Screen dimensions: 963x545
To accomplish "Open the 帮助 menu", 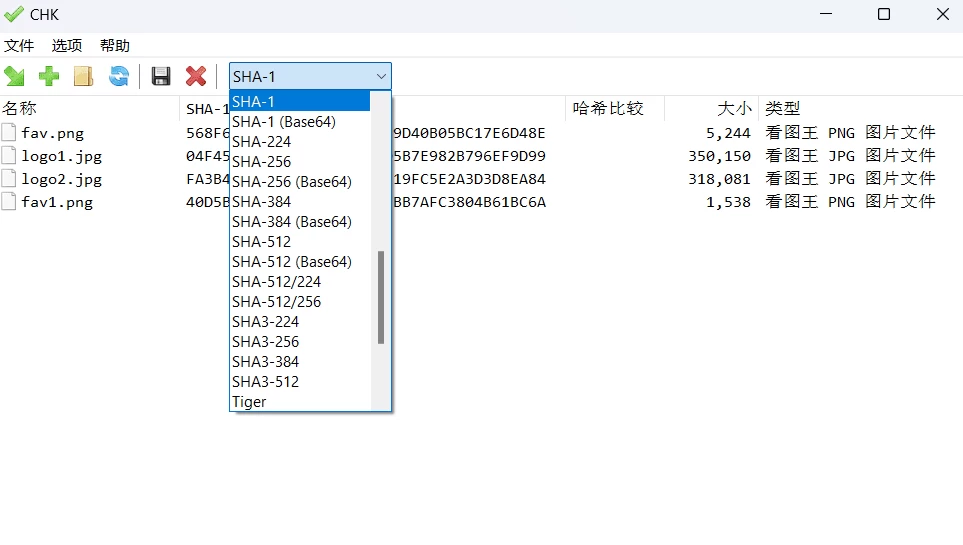I will [x=115, y=46].
